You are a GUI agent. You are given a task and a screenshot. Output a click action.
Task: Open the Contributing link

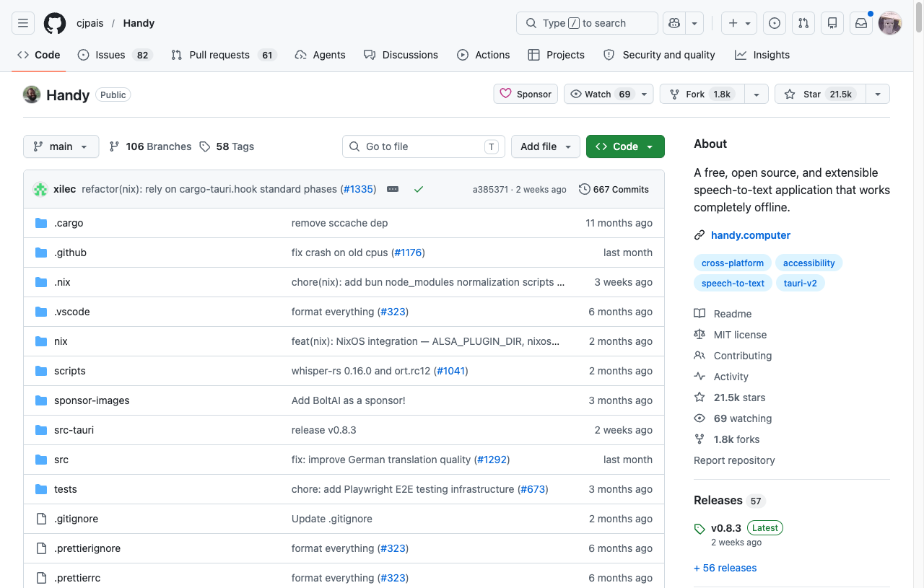[x=733, y=356]
